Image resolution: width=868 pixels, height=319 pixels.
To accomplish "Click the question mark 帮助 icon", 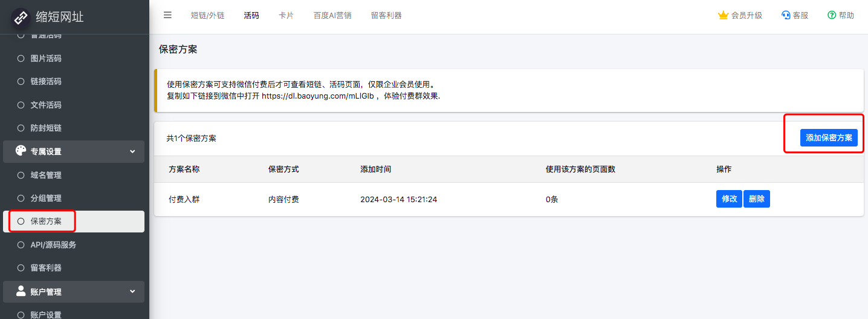I will click(832, 16).
